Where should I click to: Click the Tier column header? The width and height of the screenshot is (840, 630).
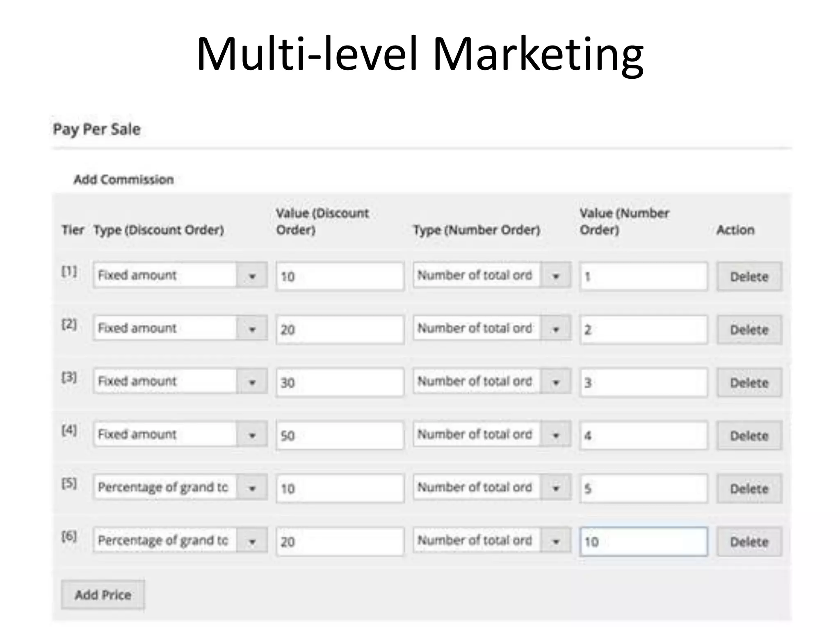(x=73, y=230)
